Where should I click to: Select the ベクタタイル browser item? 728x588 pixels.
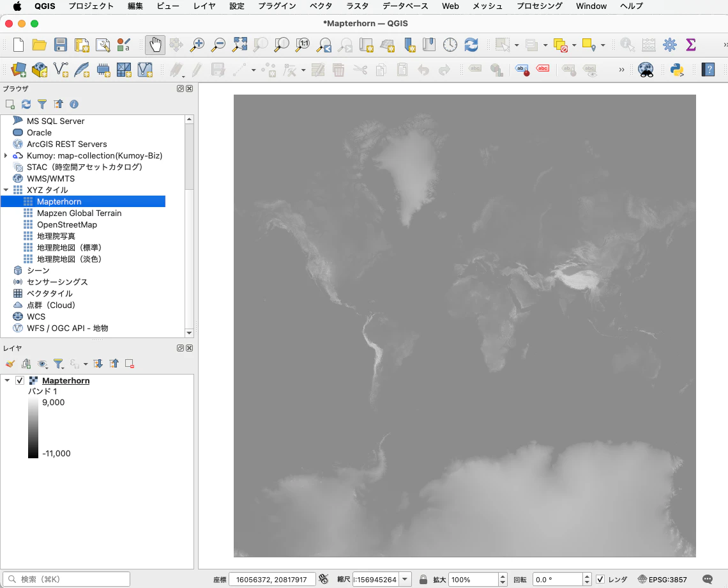[50, 293]
